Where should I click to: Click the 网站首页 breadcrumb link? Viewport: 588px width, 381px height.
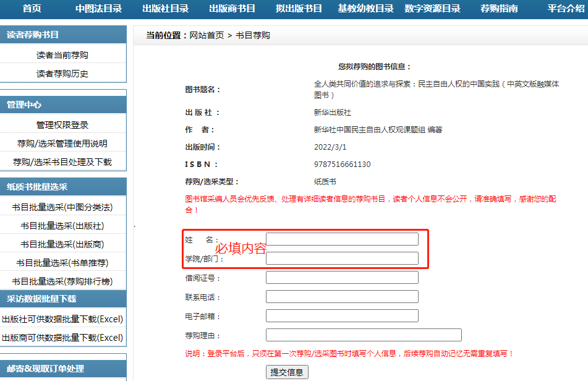pos(207,35)
